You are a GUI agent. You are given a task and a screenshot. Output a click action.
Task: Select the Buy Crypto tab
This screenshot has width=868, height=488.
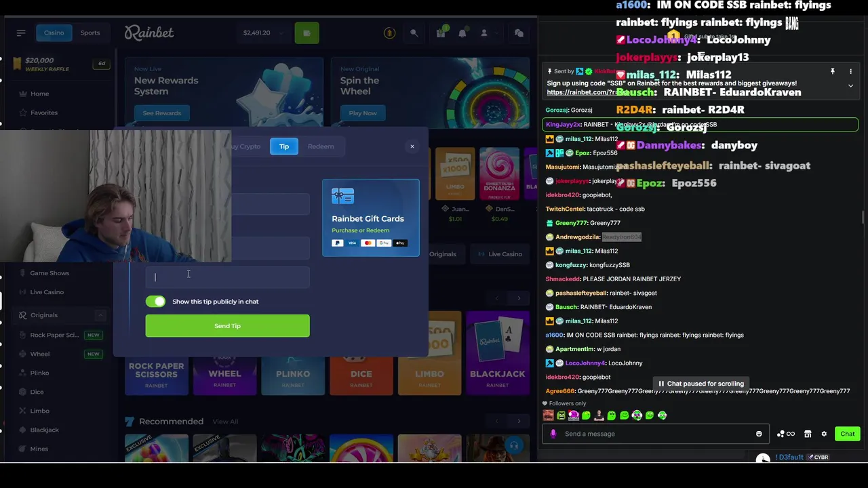click(245, 146)
